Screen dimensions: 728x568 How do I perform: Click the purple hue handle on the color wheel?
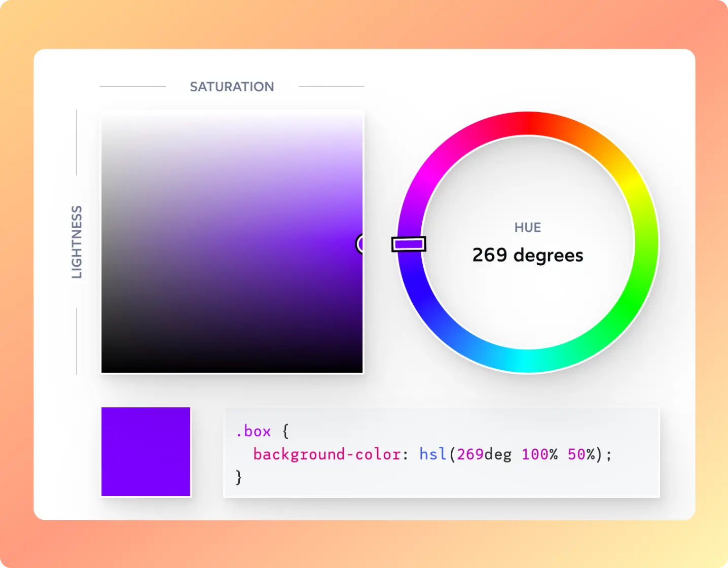pyautogui.click(x=409, y=244)
